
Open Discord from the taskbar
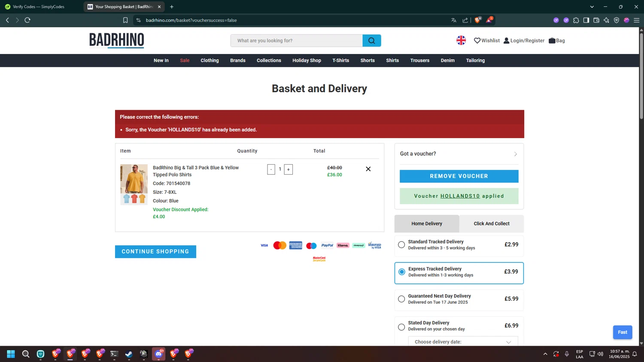159,354
